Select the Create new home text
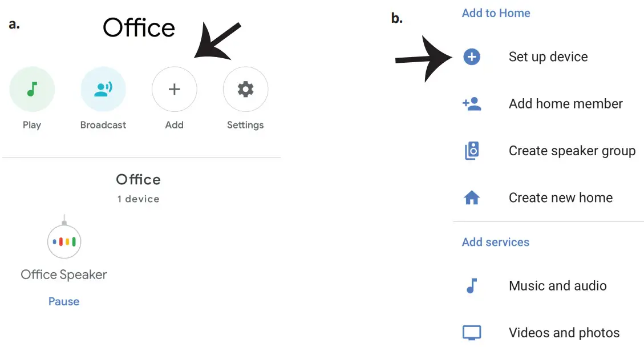The height and width of the screenshot is (347, 644). (x=560, y=198)
